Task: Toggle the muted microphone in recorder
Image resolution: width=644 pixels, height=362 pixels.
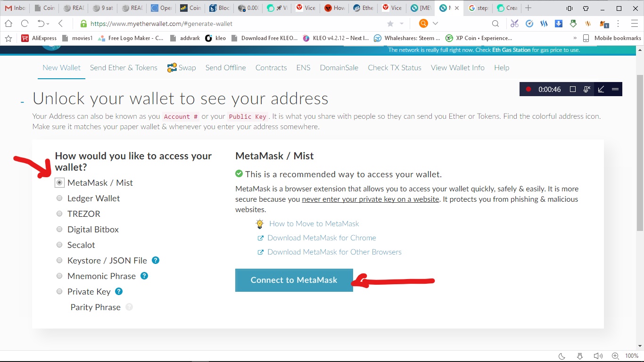Action: tap(587, 89)
